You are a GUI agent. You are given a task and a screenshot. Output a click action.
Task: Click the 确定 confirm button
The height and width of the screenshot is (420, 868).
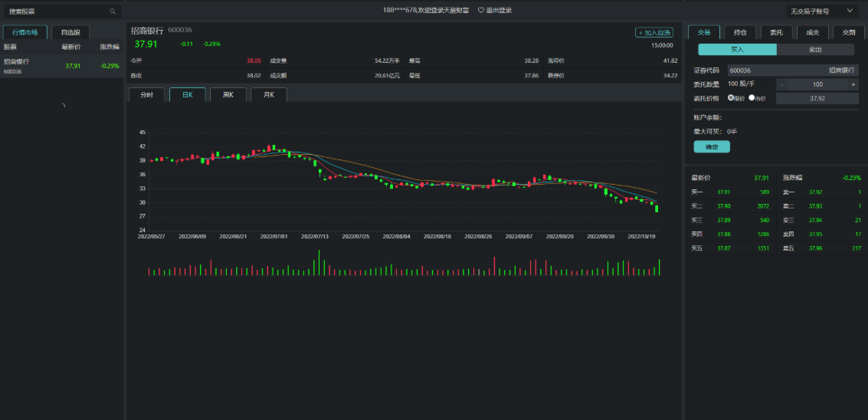coord(712,147)
